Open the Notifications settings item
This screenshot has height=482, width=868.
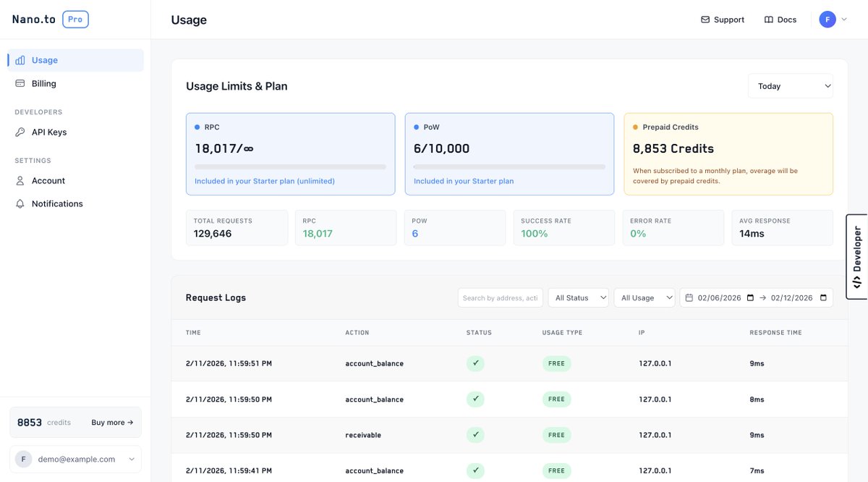pos(75,203)
